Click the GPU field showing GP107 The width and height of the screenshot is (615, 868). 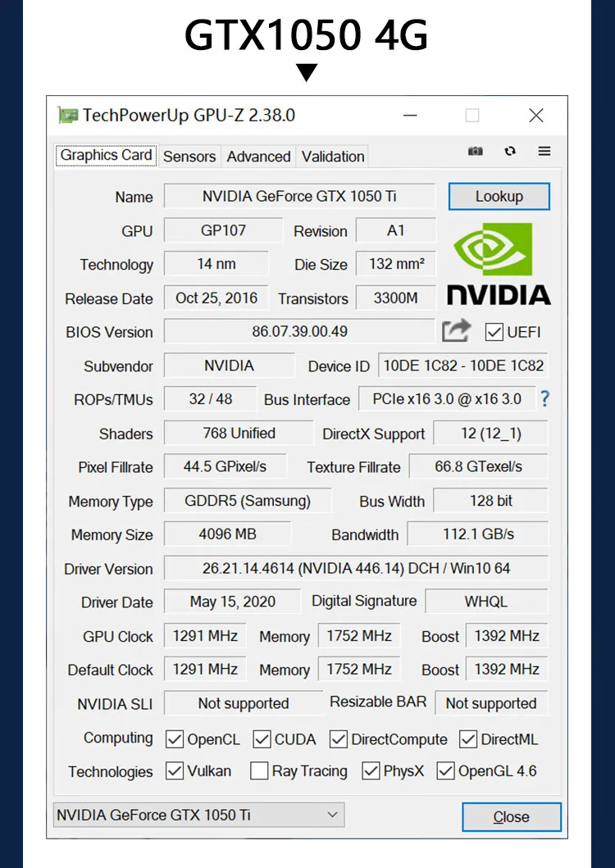pos(223,230)
